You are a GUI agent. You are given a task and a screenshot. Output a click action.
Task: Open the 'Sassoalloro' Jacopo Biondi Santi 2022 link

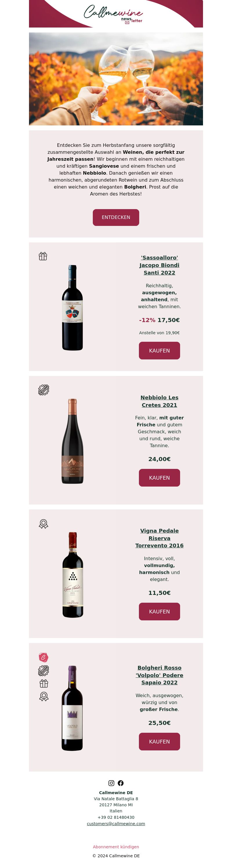pyautogui.click(x=159, y=265)
